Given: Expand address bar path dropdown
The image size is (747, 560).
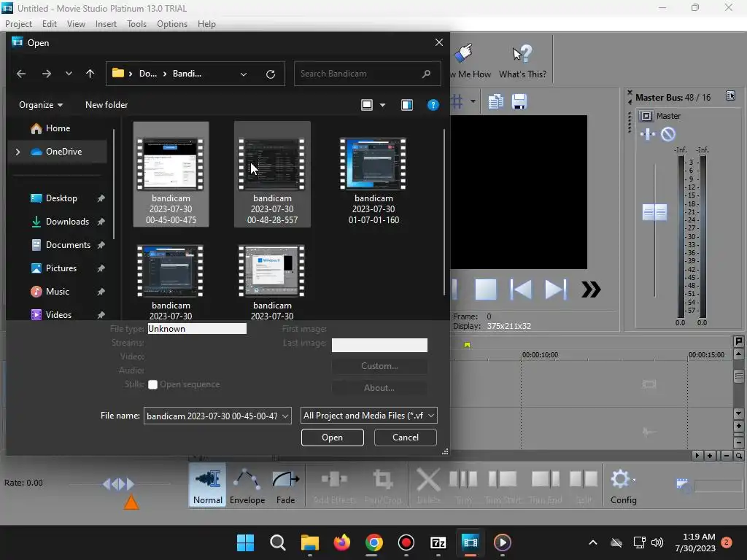Looking at the screenshot, I should click(244, 74).
